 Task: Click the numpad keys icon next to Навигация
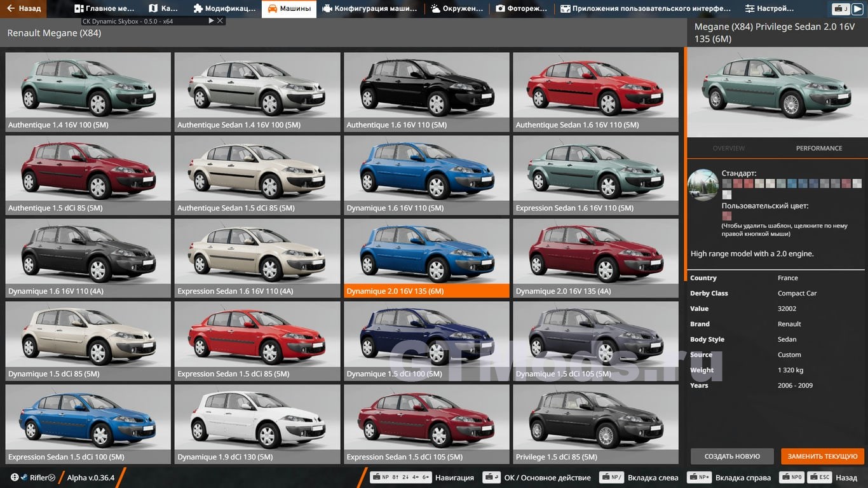click(x=401, y=477)
